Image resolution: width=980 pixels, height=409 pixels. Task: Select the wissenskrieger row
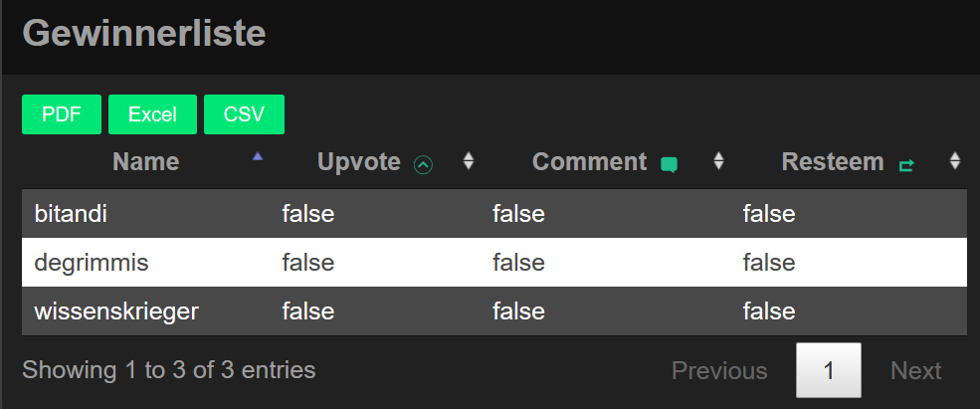click(x=116, y=311)
